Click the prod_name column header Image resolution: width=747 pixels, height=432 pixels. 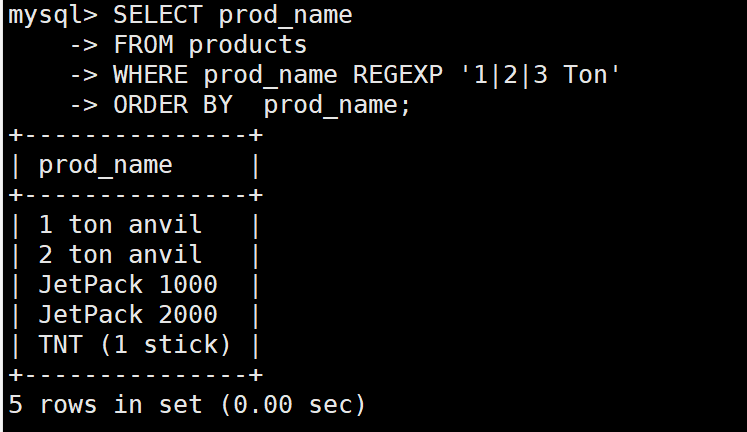tap(105, 165)
